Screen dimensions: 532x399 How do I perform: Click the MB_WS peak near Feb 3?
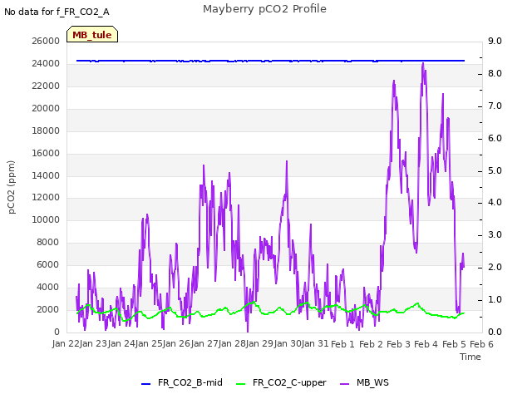tap(394, 81)
